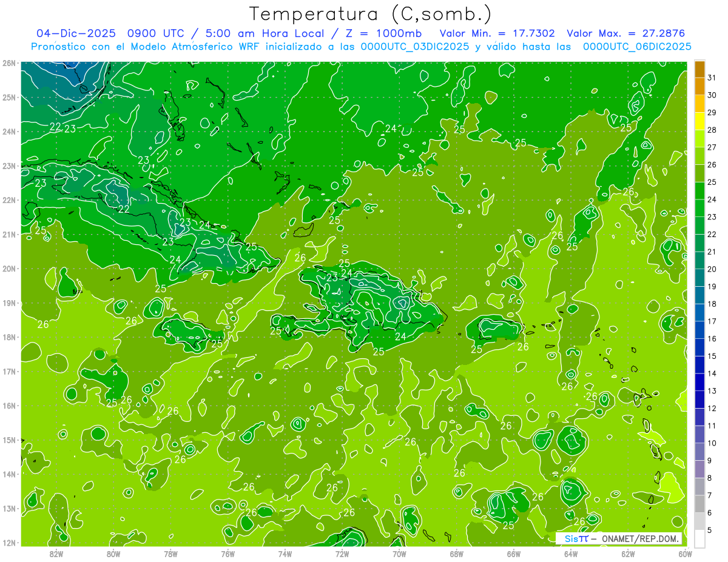Click the colorbar scale label "18"

[x=712, y=304]
